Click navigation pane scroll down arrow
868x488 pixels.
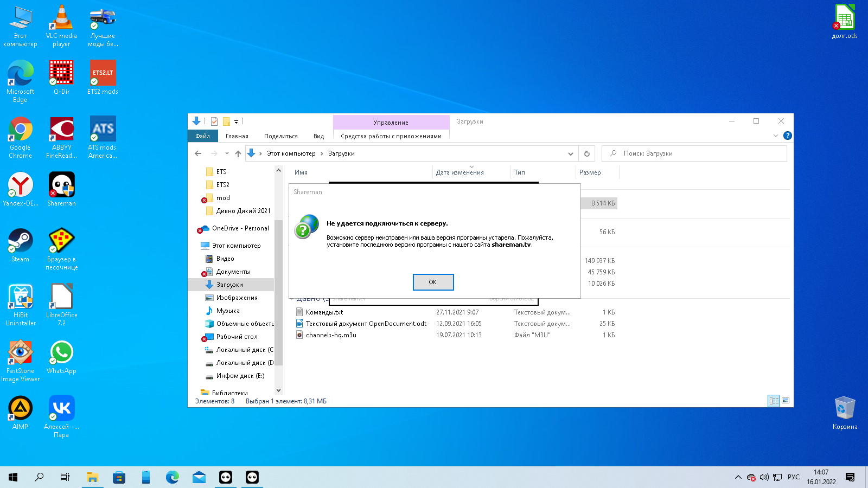pos(278,390)
